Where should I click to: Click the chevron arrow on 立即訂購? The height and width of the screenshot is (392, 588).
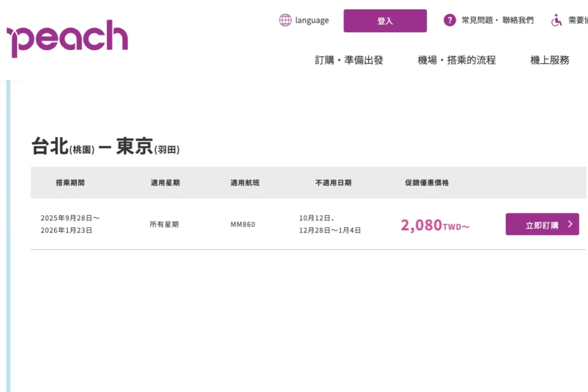pyautogui.click(x=570, y=224)
